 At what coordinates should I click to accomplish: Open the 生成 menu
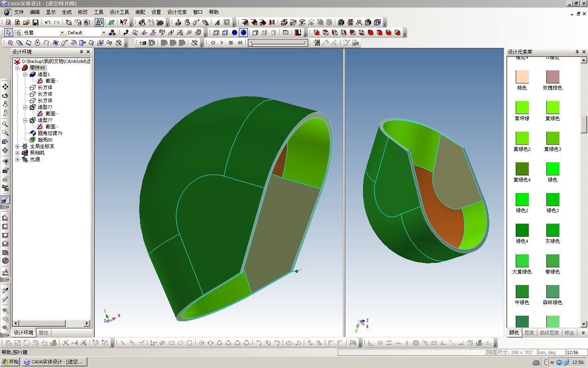click(67, 12)
